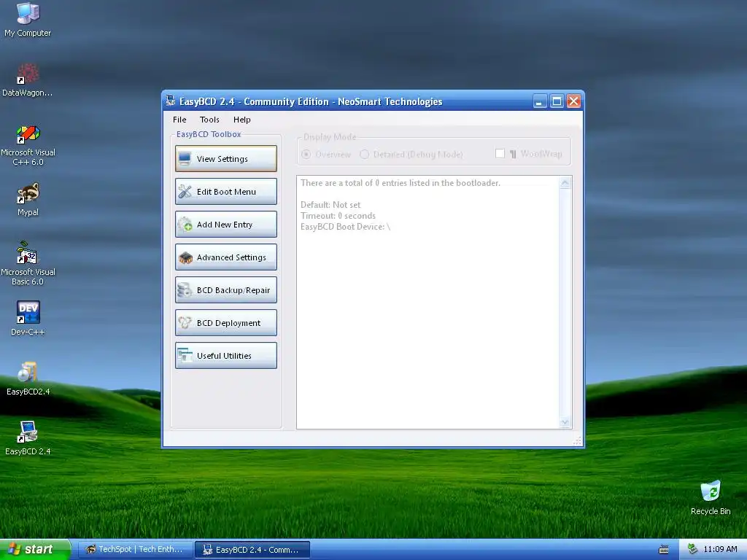Select the EasyBCD 2.4 shortcut icon

[28, 438]
